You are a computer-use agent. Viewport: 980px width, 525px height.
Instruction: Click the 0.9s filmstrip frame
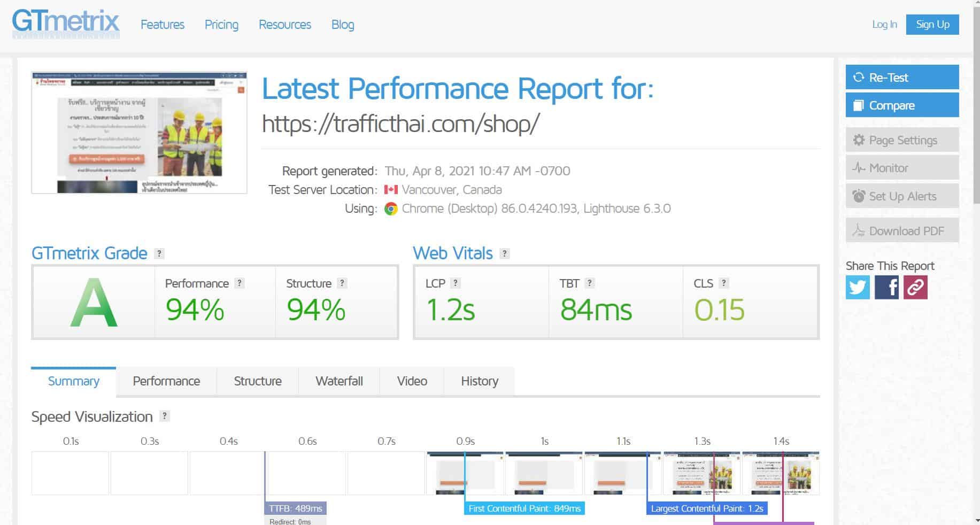tap(465, 473)
